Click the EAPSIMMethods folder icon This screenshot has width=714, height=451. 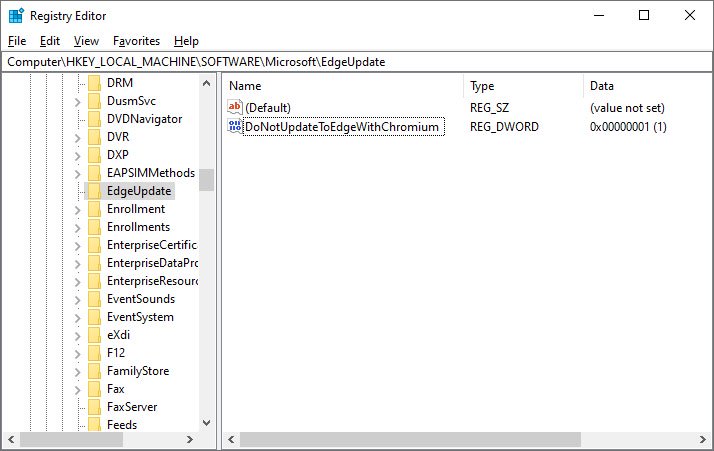(x=94, y=173)
